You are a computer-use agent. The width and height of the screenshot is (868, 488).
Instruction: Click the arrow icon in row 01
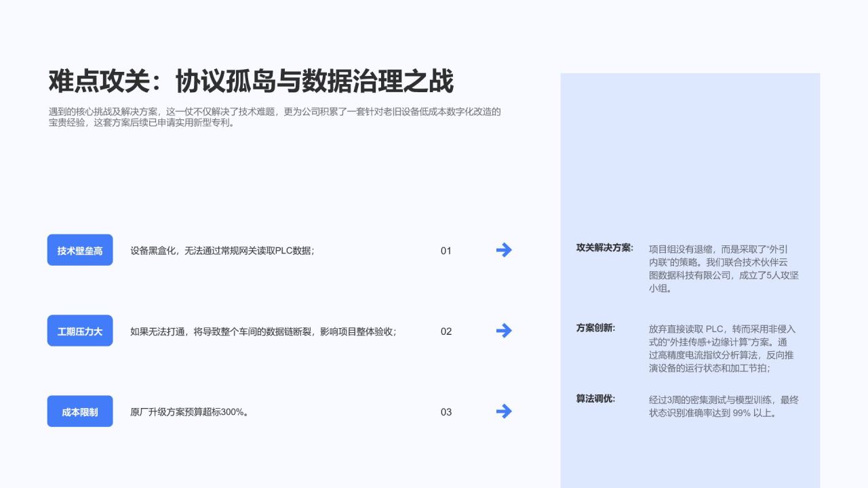[x=504, y=250]
